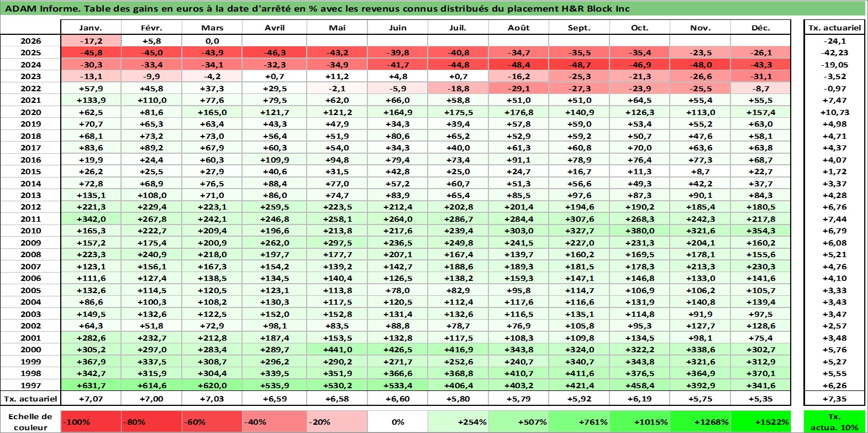Click the 'Déc.' column header
The width and height of the screenshot is (868, 433).
(x=761, y=28)
